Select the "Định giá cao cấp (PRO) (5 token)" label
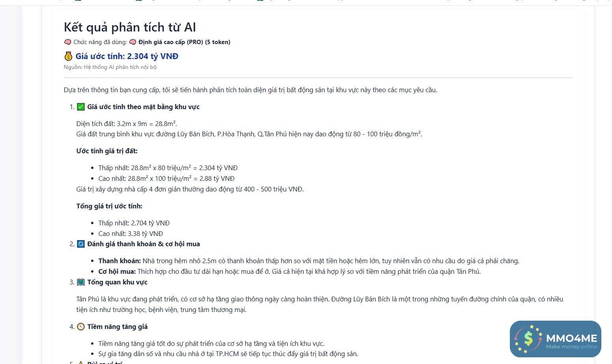The height and width of the screenshot is (364, 612). pos(184,42)
